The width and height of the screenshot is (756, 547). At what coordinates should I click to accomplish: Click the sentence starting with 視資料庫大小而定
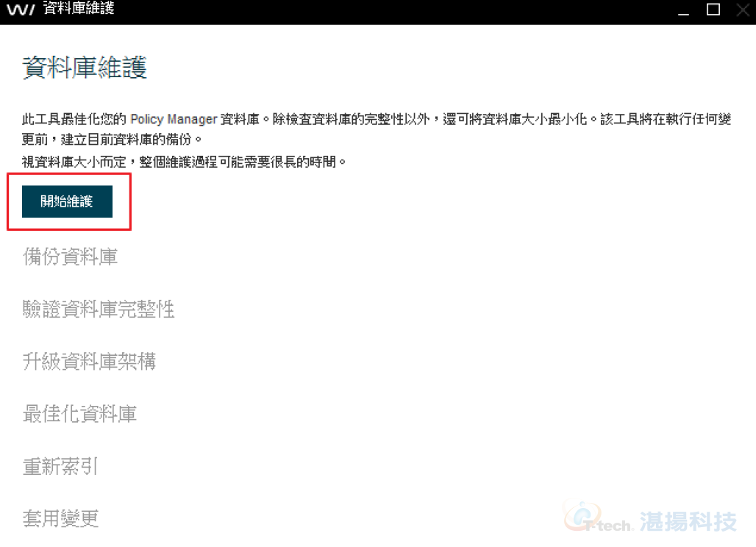point(184,162)
